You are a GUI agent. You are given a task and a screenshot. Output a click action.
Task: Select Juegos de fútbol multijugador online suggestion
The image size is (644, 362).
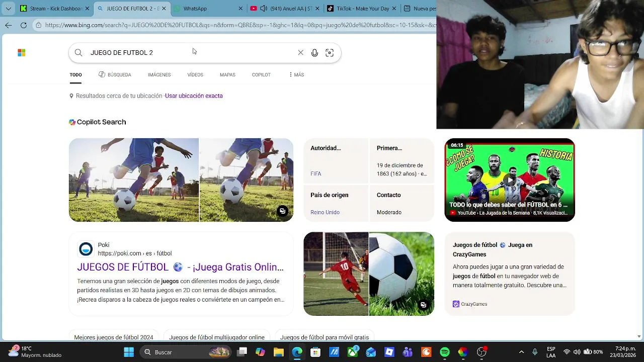pos(217,337)
